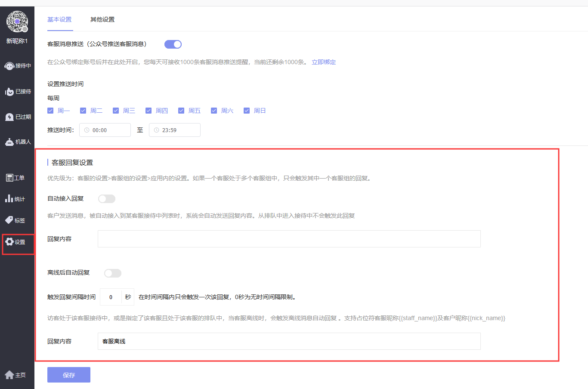Viewport: 588px width, 389px height.
Task: Open push end time picker 23:59
Action: pos(175,130)
